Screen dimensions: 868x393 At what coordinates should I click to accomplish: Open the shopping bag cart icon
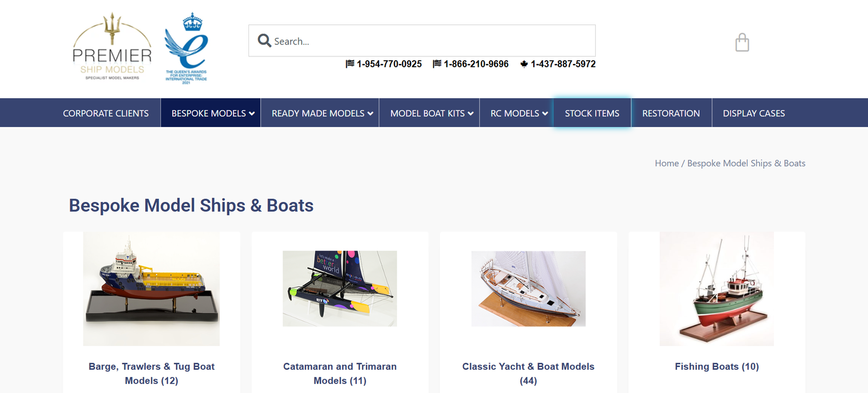[742, 42]
